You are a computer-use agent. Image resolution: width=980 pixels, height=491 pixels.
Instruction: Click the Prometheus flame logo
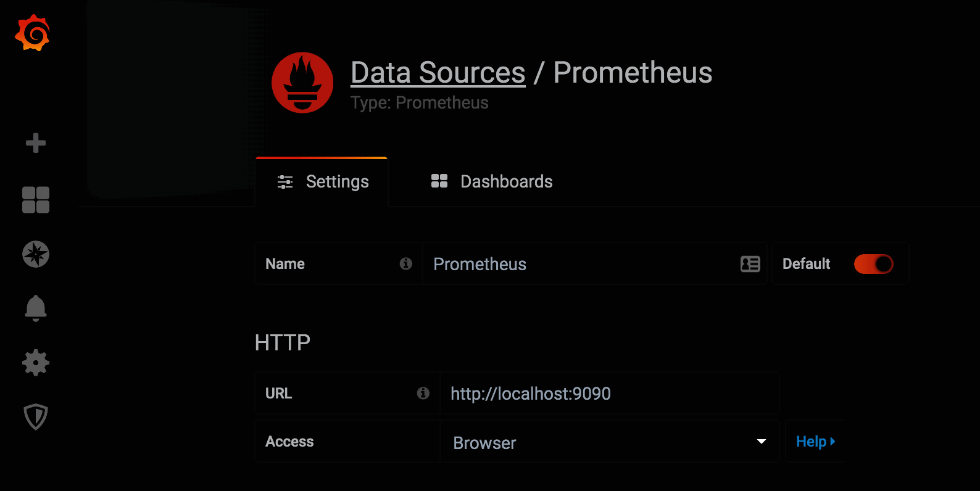coord(302,82)
